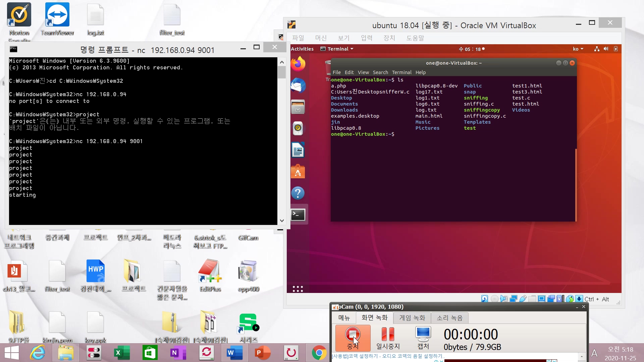The image size is (644, 362).
Task: Open VirtualBox 입력 menu
Action: pos(367,38)
